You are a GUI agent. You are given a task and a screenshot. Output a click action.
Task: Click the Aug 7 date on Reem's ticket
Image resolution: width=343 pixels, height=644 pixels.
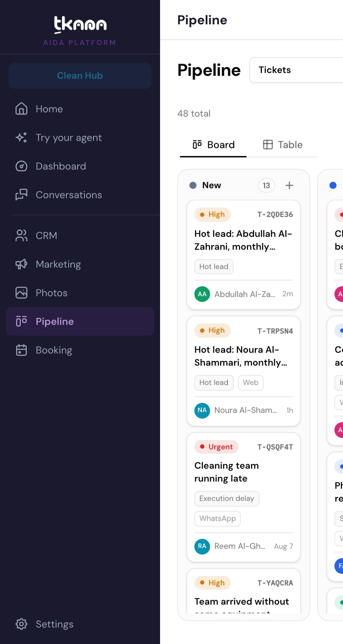283,546
